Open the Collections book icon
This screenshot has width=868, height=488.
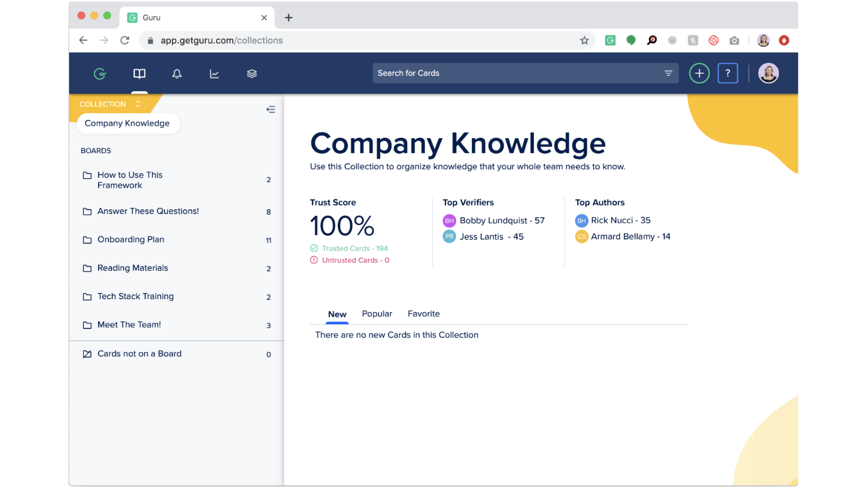139,74
